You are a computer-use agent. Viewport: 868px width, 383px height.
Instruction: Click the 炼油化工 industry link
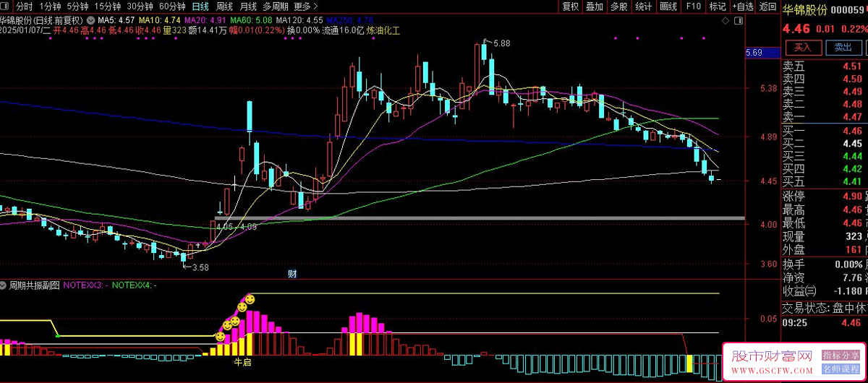[x=385, y=31]
